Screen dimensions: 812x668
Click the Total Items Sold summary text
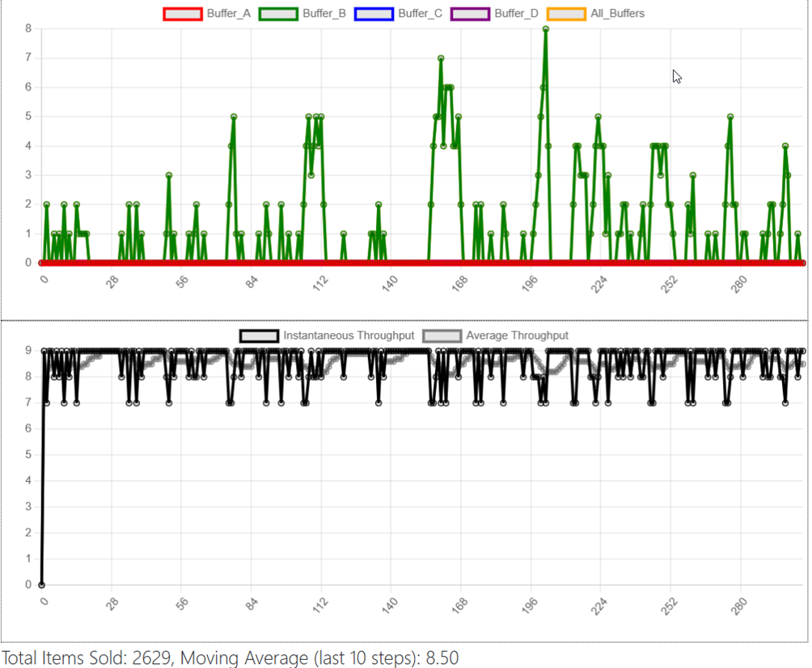click(87, 657)
